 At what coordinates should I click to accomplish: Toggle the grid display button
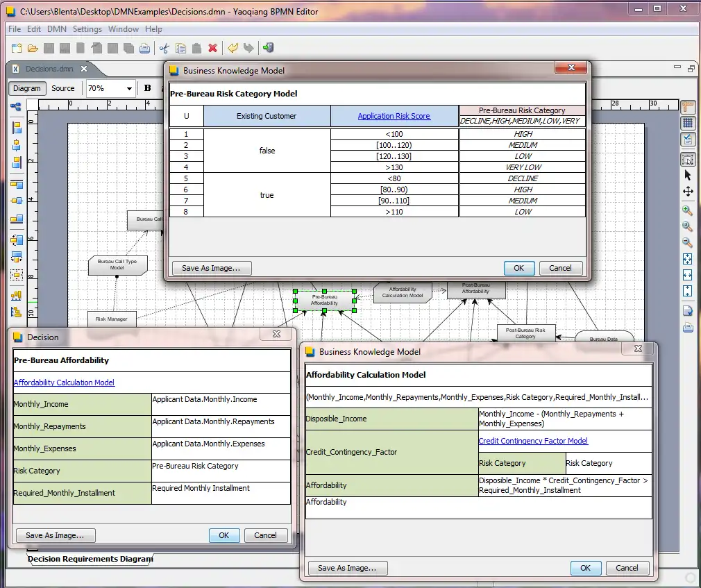point(687,124)
